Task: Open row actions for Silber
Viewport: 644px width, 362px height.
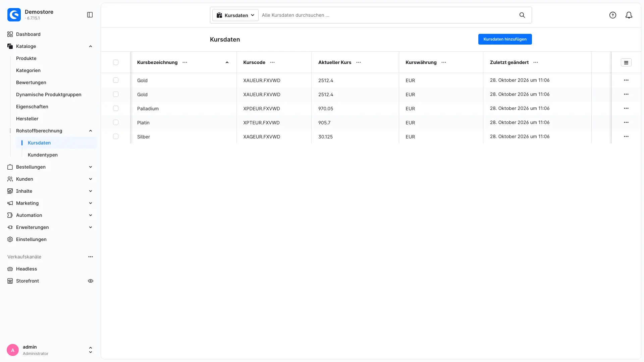Action: click(x=626, y=136)
